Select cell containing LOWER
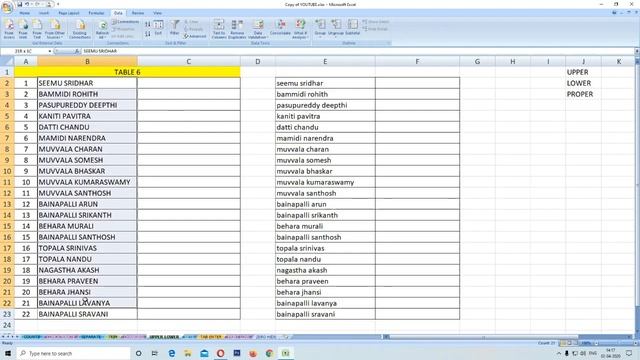This screenshot has width=640, height=360. pos(583,83)
